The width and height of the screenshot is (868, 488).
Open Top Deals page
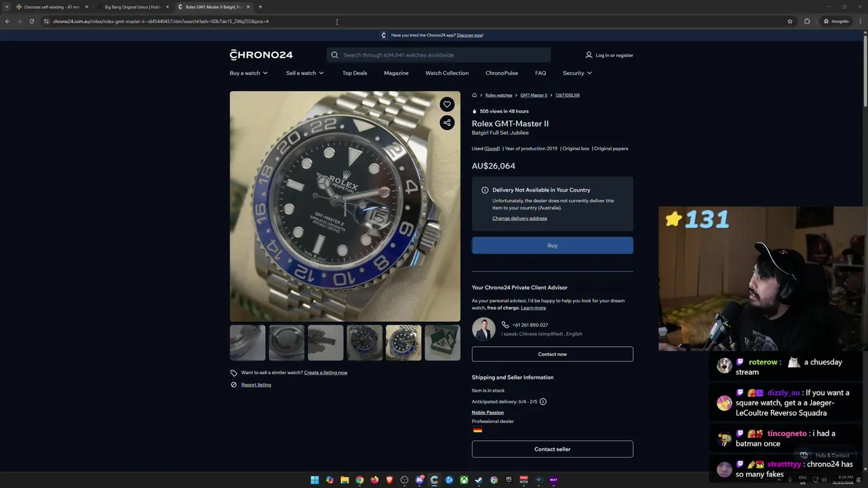point(355,73)
